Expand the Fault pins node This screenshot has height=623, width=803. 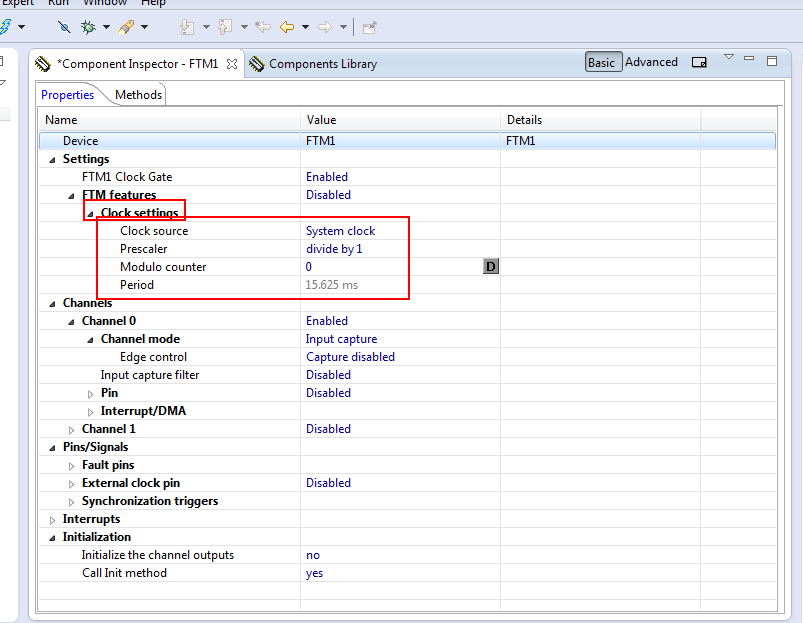coord(71,466)
